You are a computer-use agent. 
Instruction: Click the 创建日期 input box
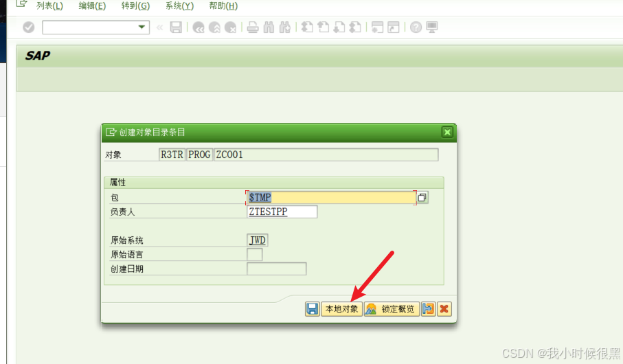point(277,269)
